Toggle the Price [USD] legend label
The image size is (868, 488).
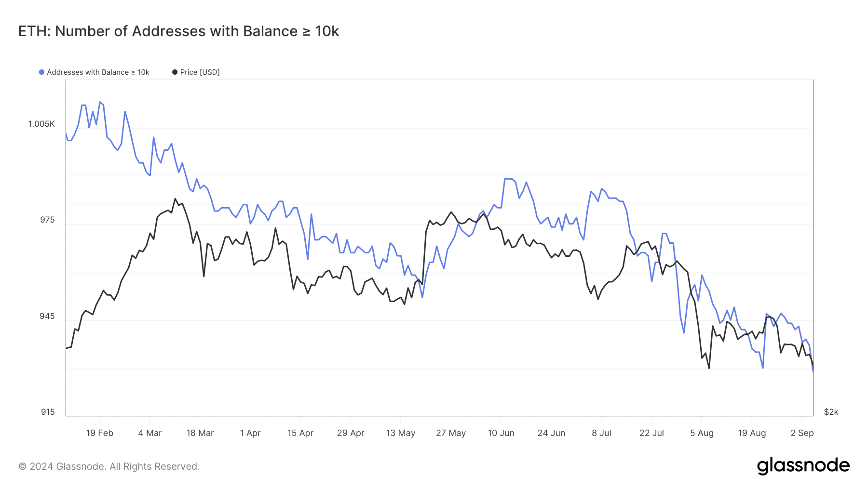(x=200, y=72)
